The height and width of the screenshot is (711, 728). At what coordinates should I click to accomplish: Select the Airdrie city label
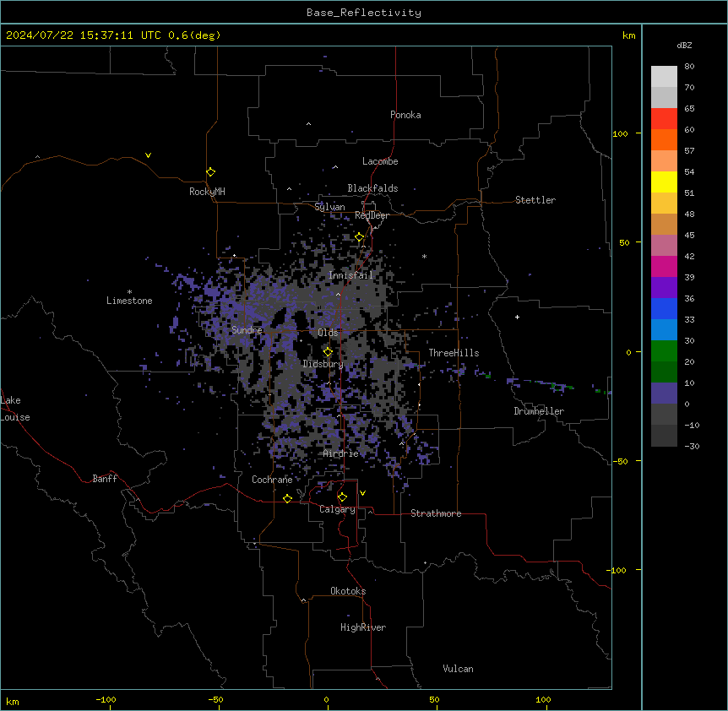coord(341,453)
